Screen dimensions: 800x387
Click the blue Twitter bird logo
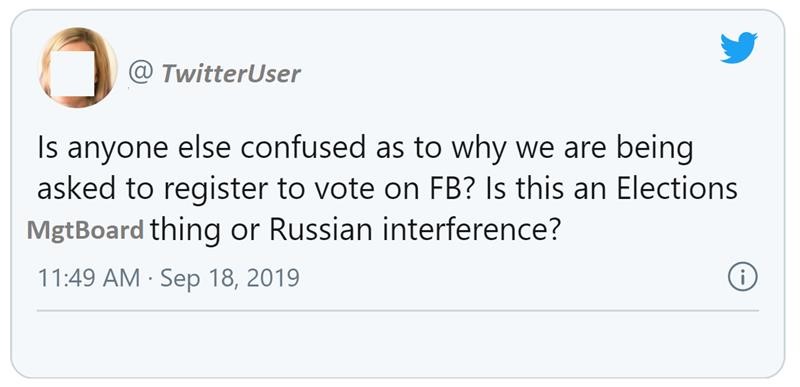(x=739, y=47)
